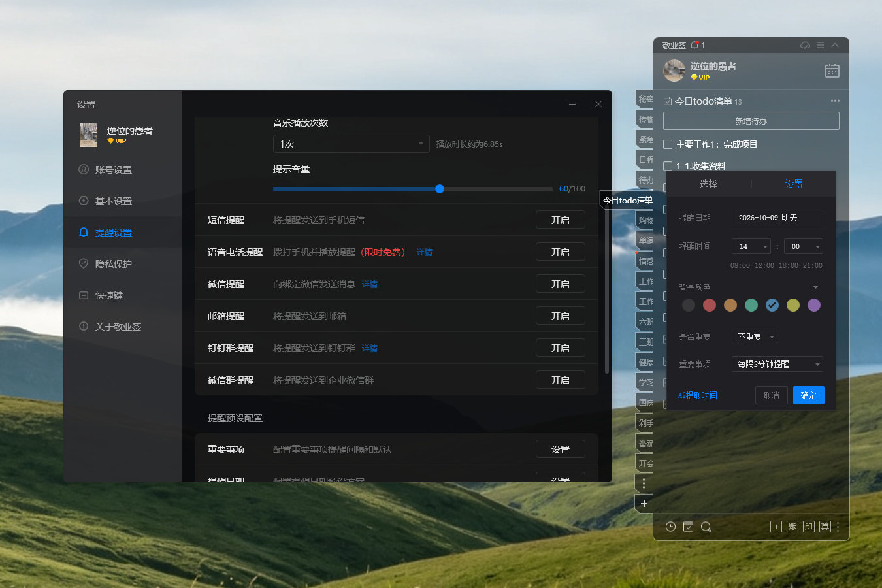Screen dimensions: 882x588
Task: Click the cloud sync icon in the header
Action: pyautogui.click(x=805, y=45)
